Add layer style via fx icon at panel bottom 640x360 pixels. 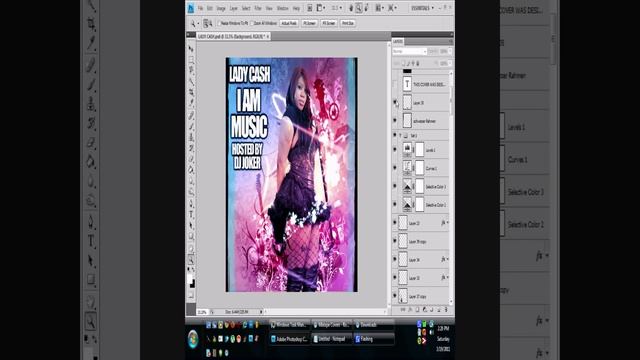coord(410,310)
